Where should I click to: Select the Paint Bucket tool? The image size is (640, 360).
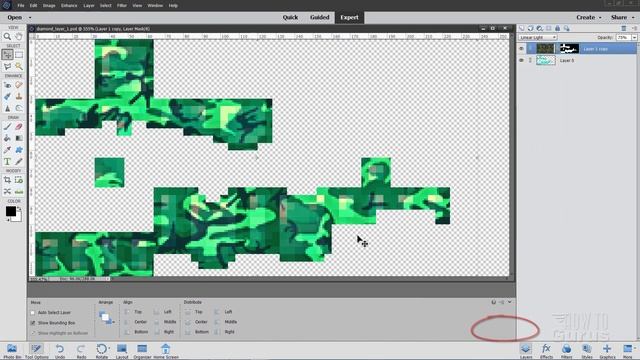tap(7, 138)
